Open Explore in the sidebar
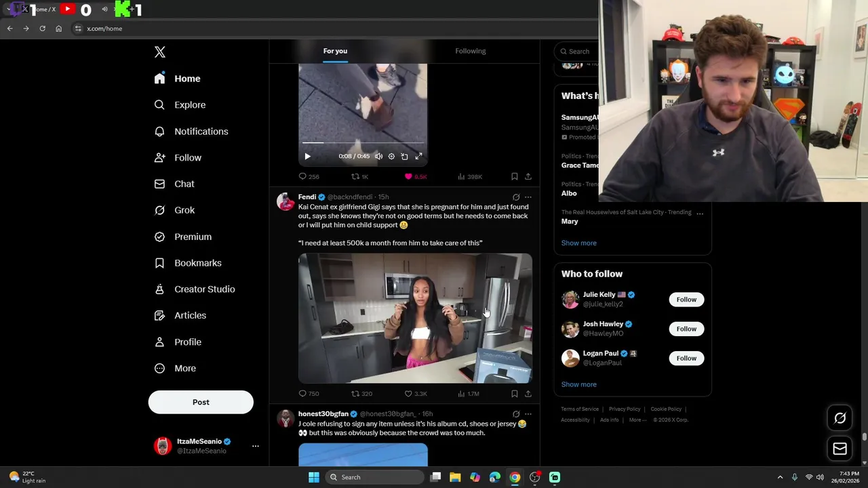Image resolution: width=868 pixels, height=488 pixels. tap(180, 105)
